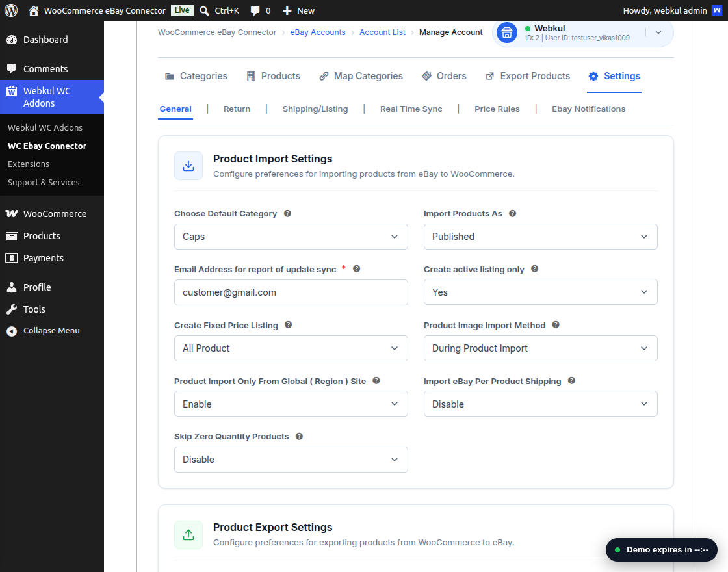The height and width of the screenshot is (572, 728).
Task: Open the Products sidebar menu
Action: (x=42, y=236)
